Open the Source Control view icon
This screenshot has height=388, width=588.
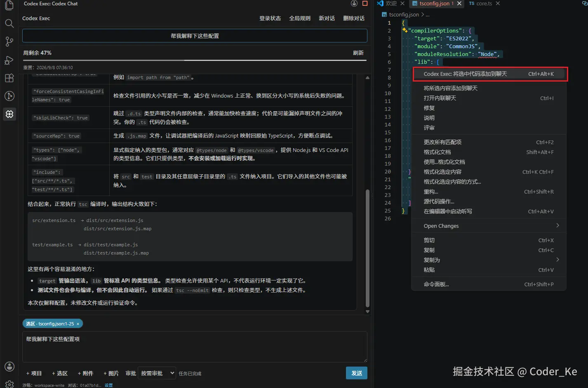point(9,41)
